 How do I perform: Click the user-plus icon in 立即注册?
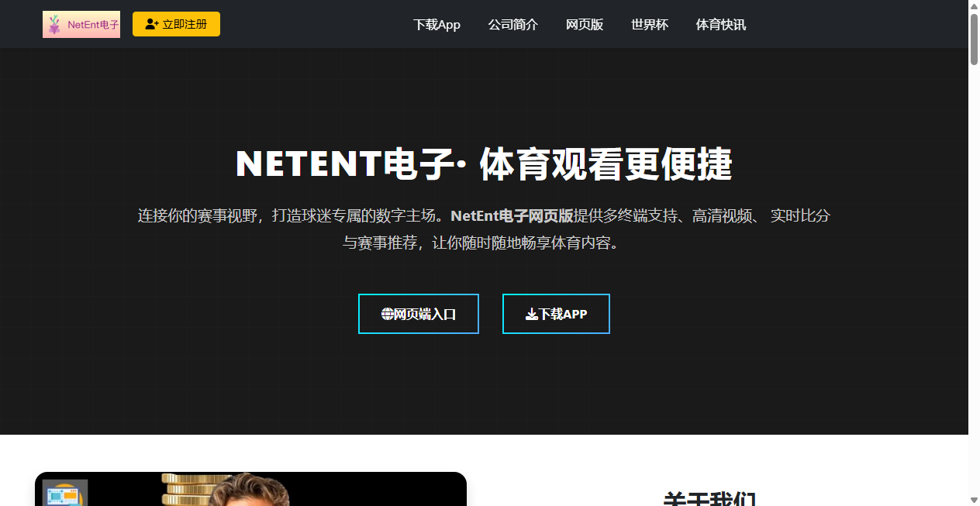click(x=152, y=24)
